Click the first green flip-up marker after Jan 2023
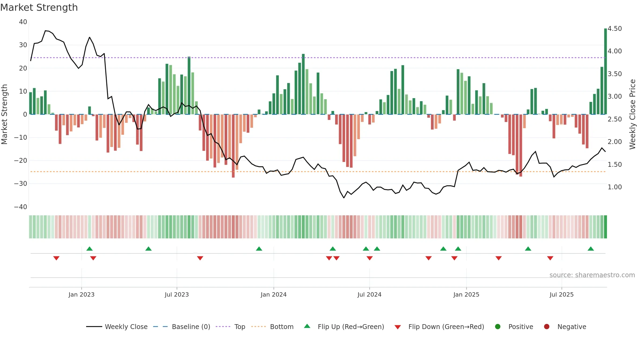Image resolution: width=644 pixels, height=362 pixels. click(x=90, y=249)
